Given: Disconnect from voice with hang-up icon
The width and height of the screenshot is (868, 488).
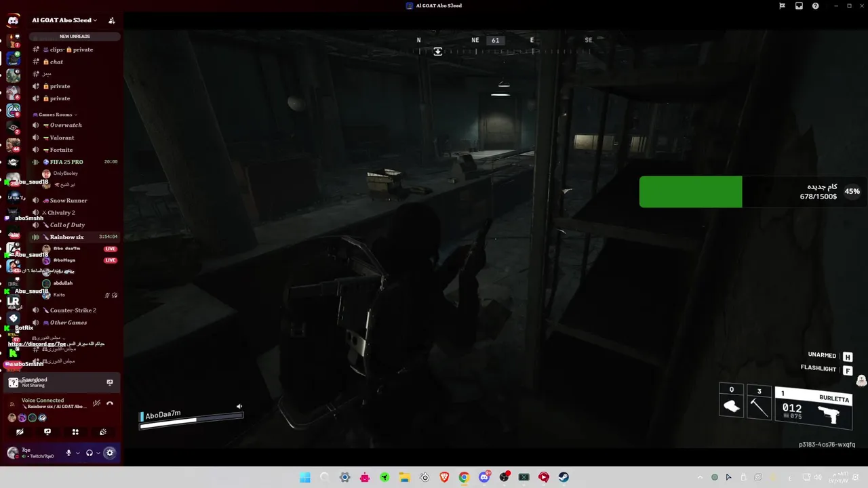Looking at the screenshot, I should 110,403.
